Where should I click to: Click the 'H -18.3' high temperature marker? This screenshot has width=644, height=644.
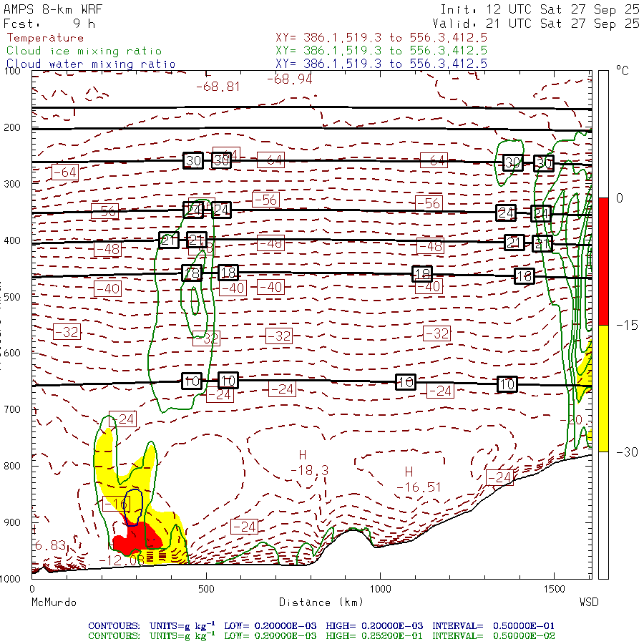click(x=309, y=463)
